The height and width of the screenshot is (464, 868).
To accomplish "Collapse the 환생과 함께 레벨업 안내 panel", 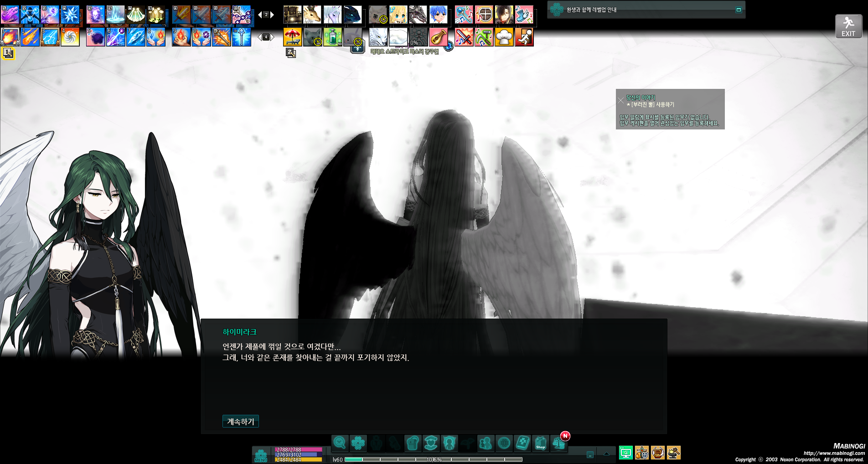I will click(739, 10).
